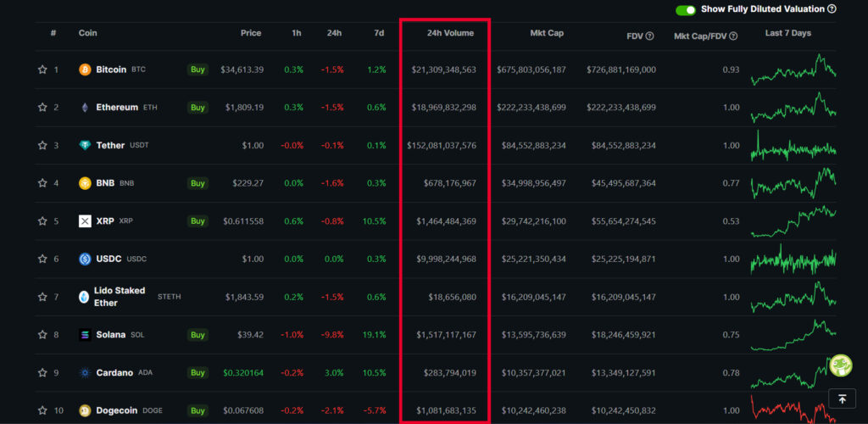The width and height of the screenshot is (868, 424).
Task: Buy Ethereum using its Buy button
Action: (x=198, y=108)
